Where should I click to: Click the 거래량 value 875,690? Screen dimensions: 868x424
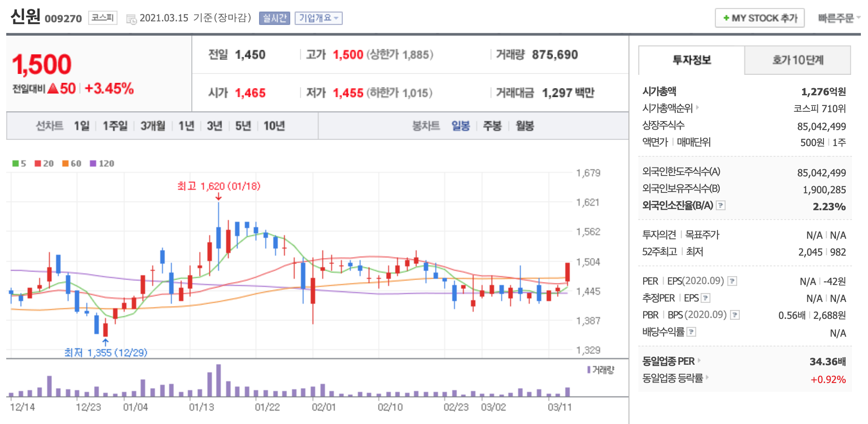pyautogui.click(x=555, y=55)
